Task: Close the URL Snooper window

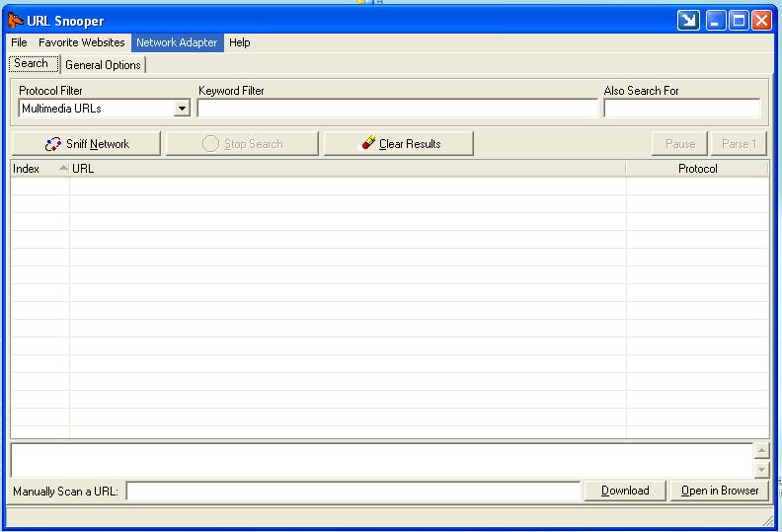Action: pos(761,21)
